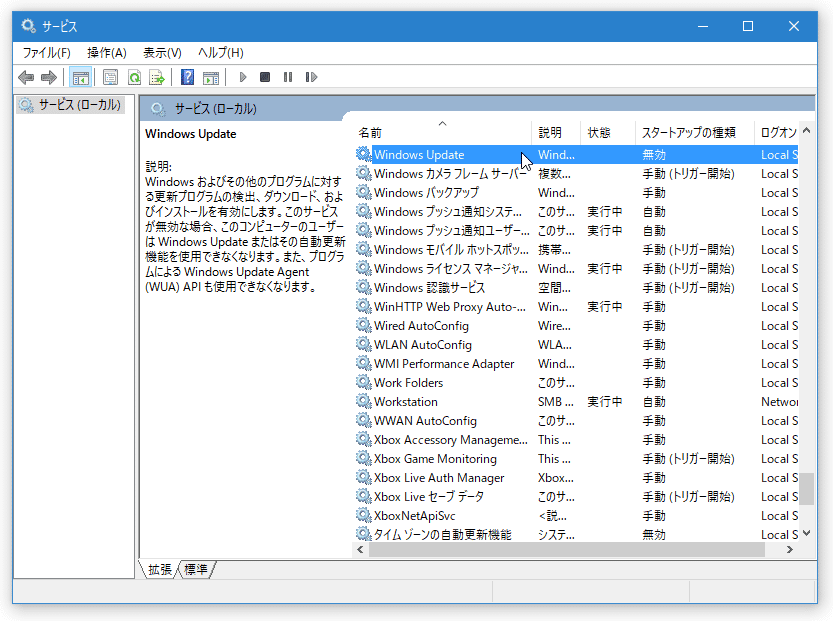Click the gear icon beside XboxNetApiSvc
The width and height of the screenshot is (833, 621).
[x=364, y=515]
